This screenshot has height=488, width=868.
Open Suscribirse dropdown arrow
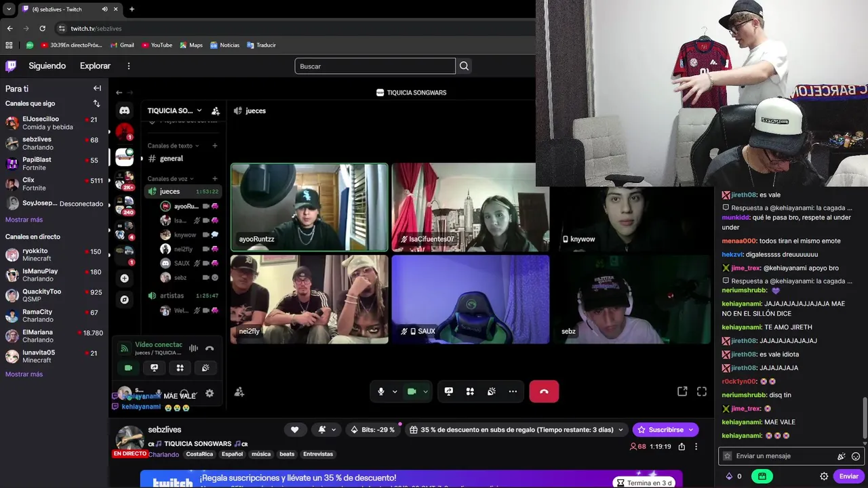pyautogui.click(x=691, y=430)
